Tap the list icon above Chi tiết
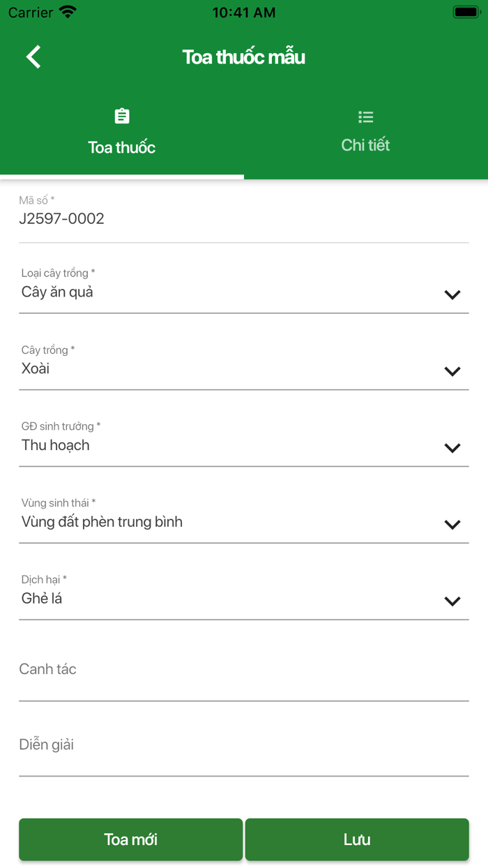Viewport: 488px width, 868px height. point(365,117)
